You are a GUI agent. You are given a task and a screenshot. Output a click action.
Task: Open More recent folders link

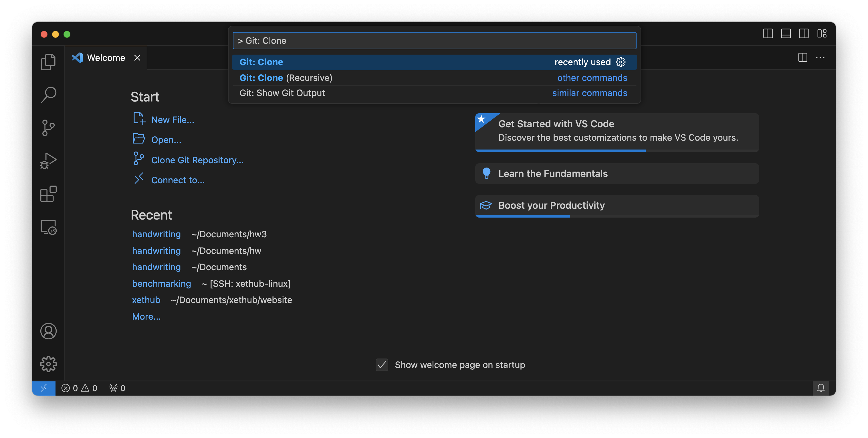tap(146, 316)
